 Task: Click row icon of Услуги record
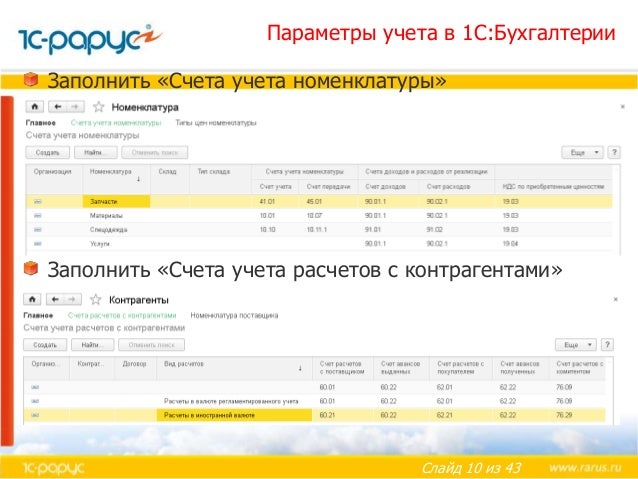tap(38, 243)
